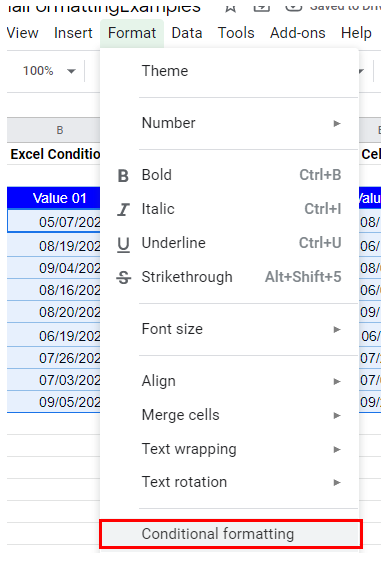Open the View menu
Viewport: 381px width, 562px height.
[22, 33]
